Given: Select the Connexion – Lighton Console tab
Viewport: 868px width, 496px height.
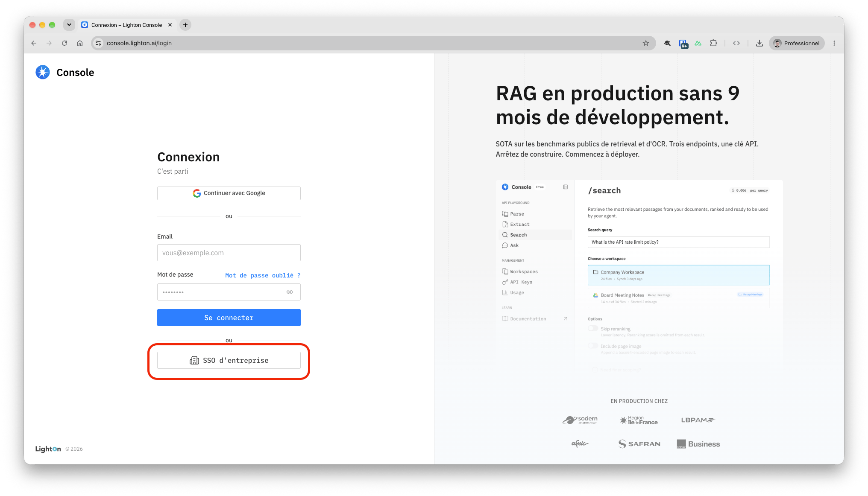Looking at the screenshot, I should (126, 25).
